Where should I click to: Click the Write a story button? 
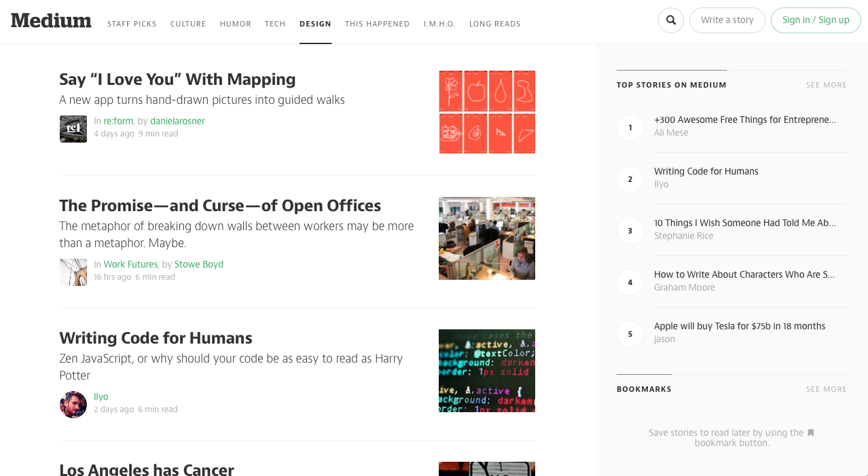coord(727,20)
